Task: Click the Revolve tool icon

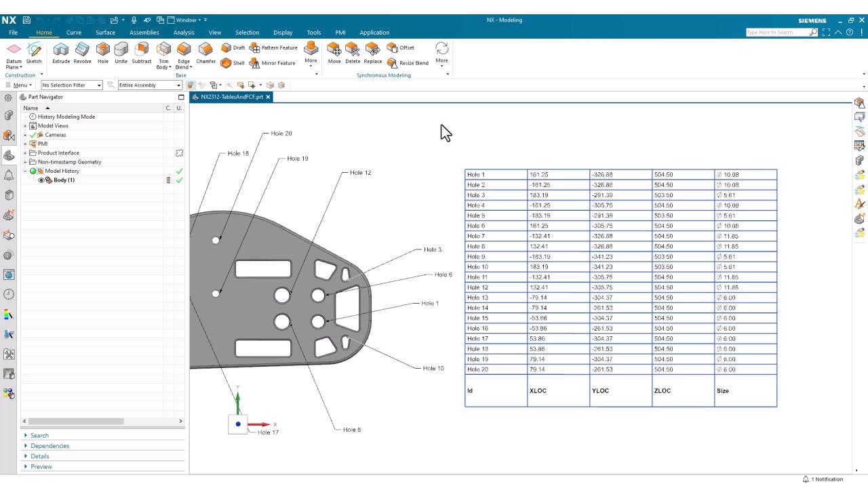Action: tap(82, 52)
